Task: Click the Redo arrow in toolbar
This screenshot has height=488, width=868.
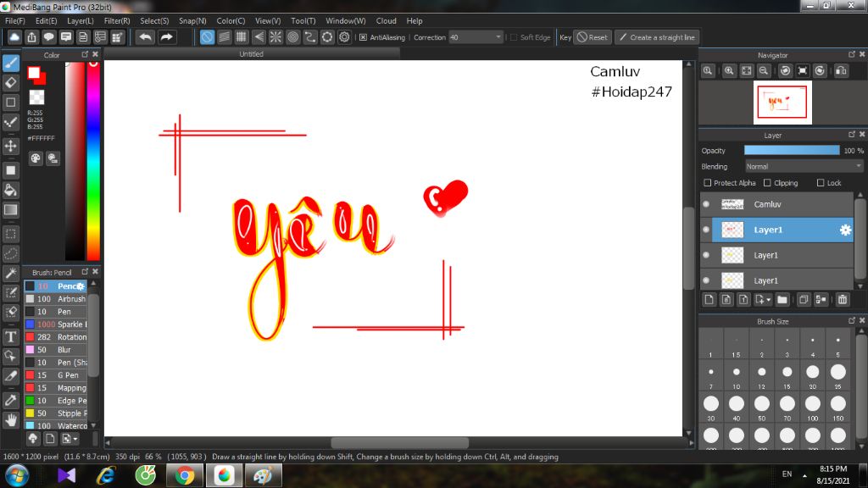Action: click(166, 37)
